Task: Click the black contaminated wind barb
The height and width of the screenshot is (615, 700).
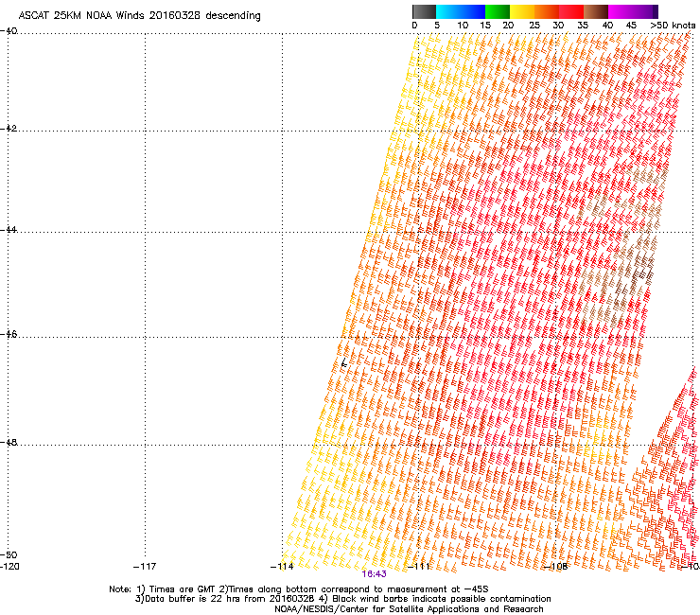Action: tap(343, 363)
